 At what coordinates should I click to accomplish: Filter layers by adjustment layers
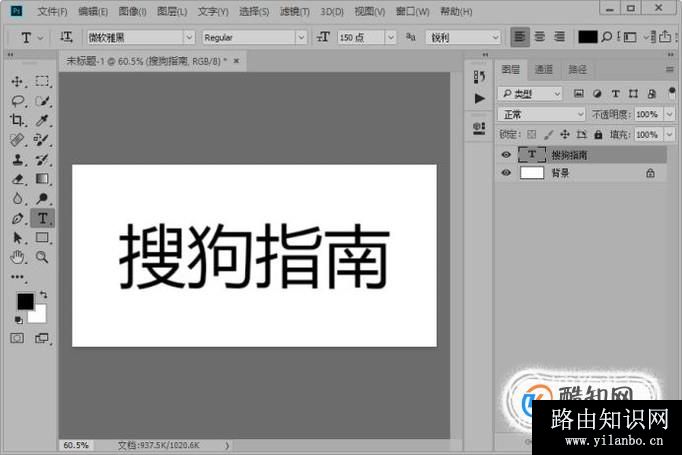point(597,94)
